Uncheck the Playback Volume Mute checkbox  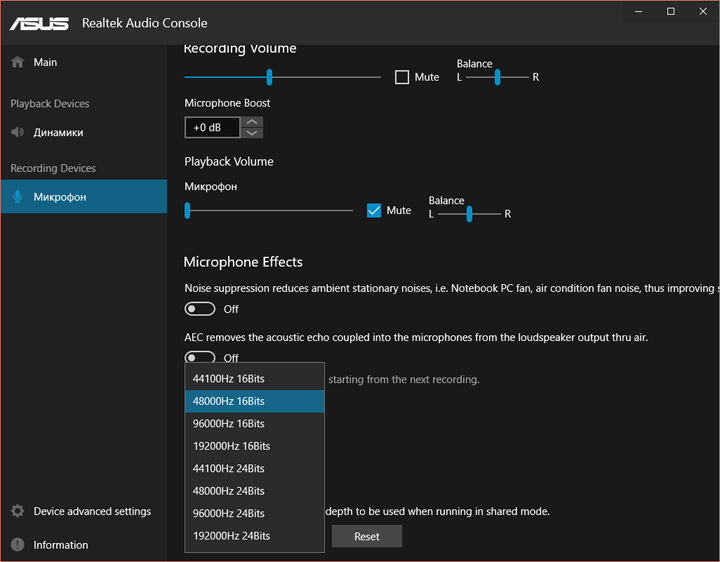(374, 210)
